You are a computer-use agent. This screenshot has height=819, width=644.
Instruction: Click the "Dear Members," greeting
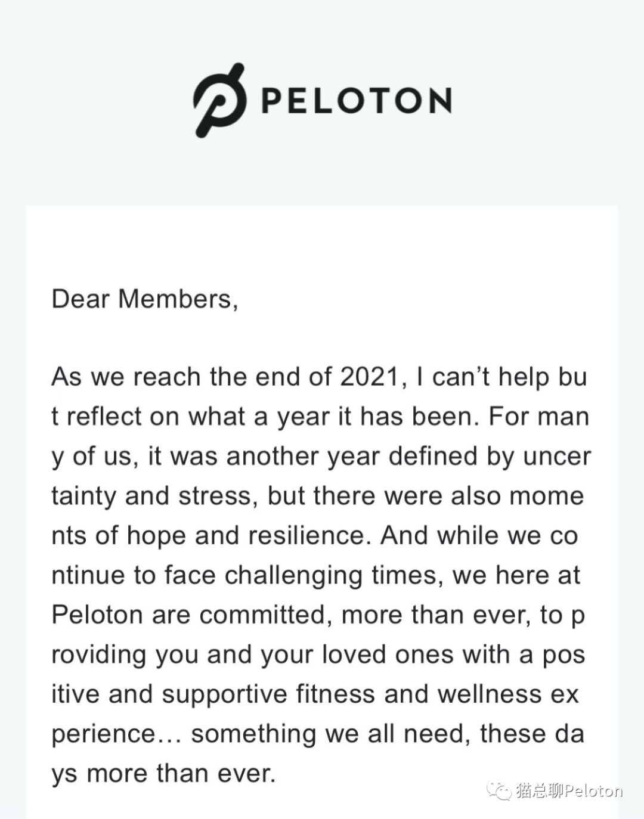tap(145, 299)
